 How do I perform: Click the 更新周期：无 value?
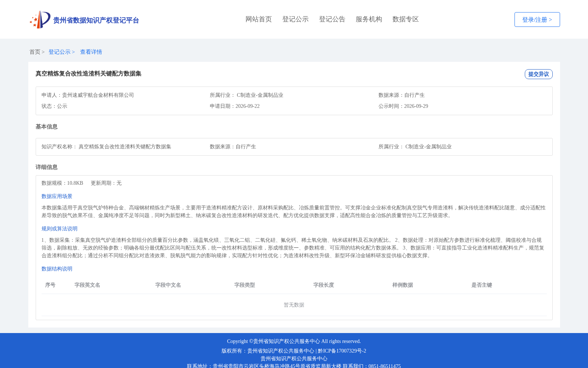[106, 183]
